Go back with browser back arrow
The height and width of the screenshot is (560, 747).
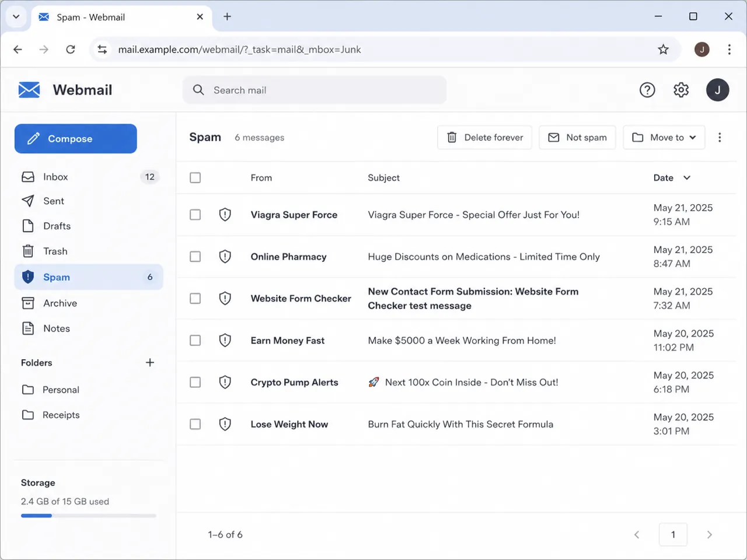(18, 50)
